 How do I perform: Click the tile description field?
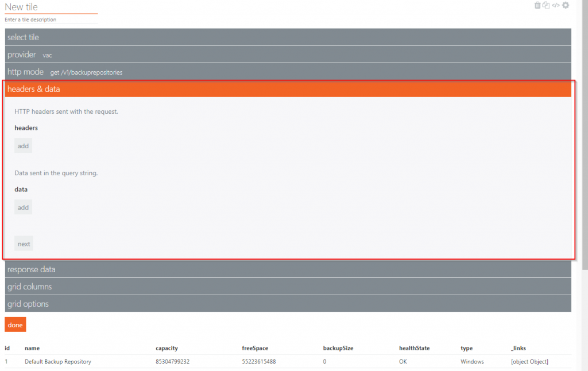[51, 20]
